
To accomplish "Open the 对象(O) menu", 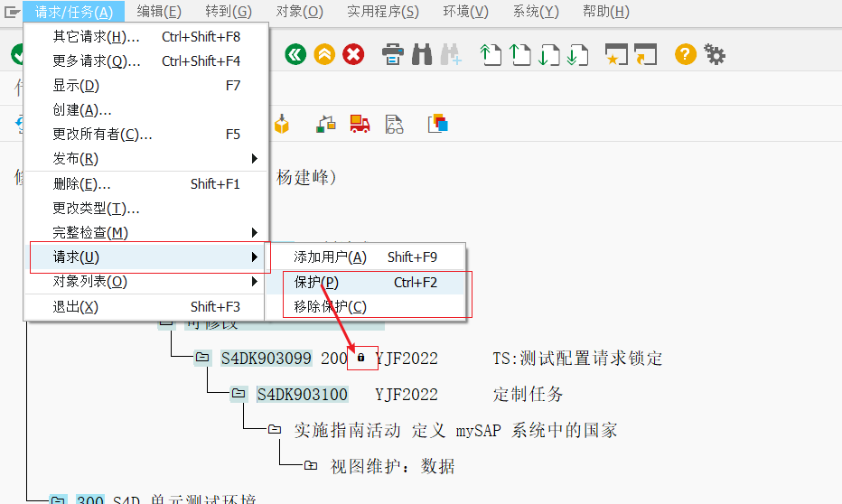I will pyautogui.click(x=299, y=11).
